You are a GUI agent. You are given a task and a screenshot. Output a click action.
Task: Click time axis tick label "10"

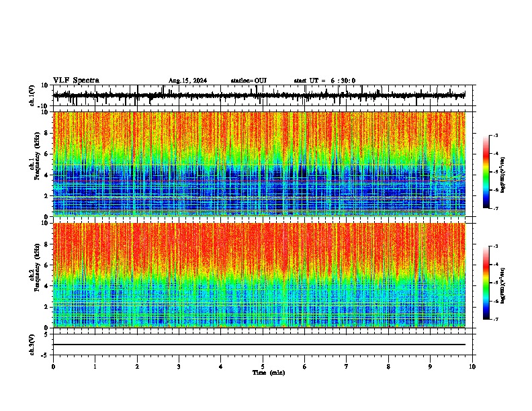pyautogui.click(x=472, y=367)
